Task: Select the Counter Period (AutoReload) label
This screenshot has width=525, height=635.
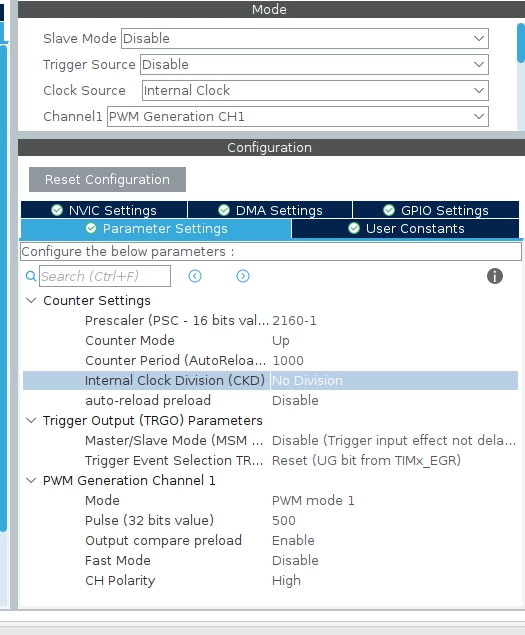Action: coord(175,360)
